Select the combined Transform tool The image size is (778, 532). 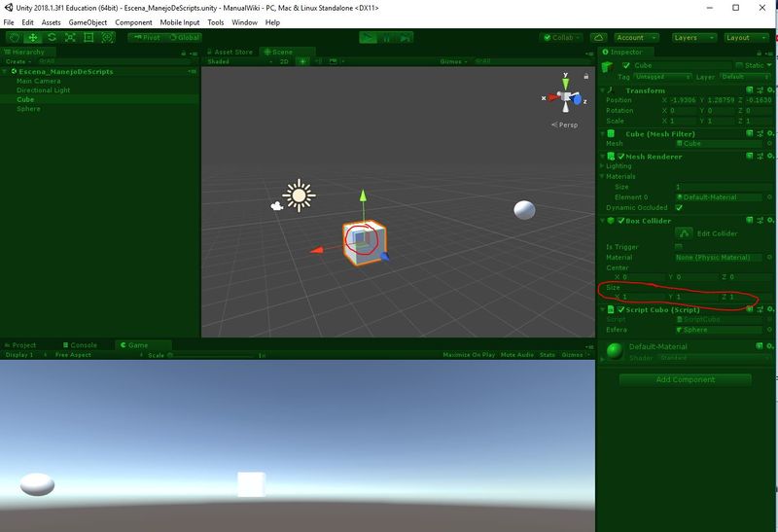pos(107,38)
